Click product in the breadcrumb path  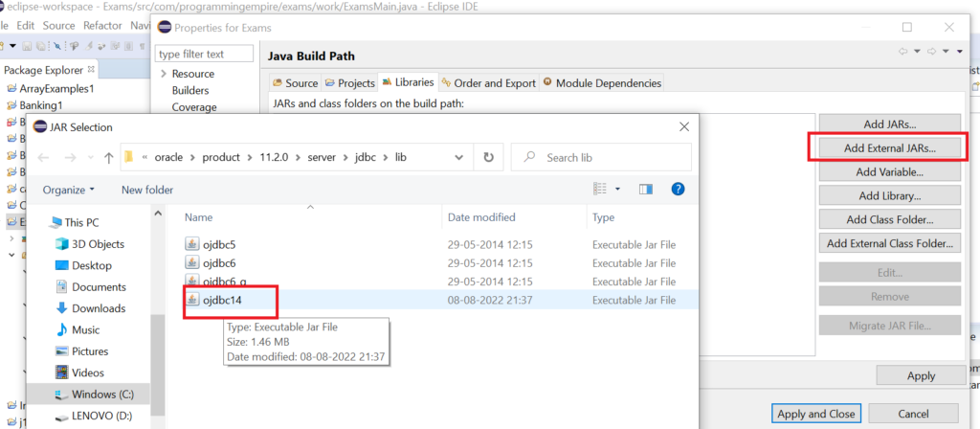click(221, 158)
